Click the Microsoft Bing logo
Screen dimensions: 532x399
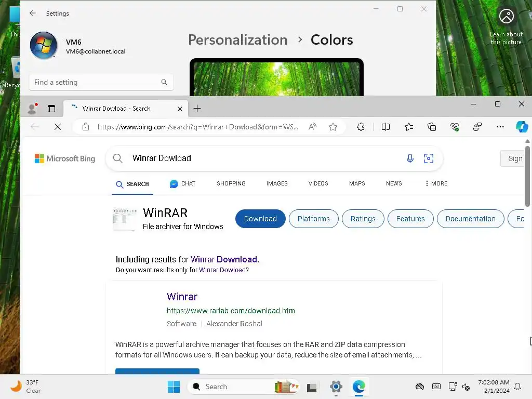tap(65, 158)
